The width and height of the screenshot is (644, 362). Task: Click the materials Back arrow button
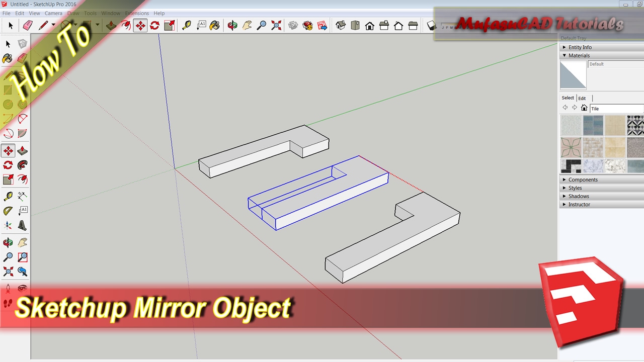pos(565,108)
